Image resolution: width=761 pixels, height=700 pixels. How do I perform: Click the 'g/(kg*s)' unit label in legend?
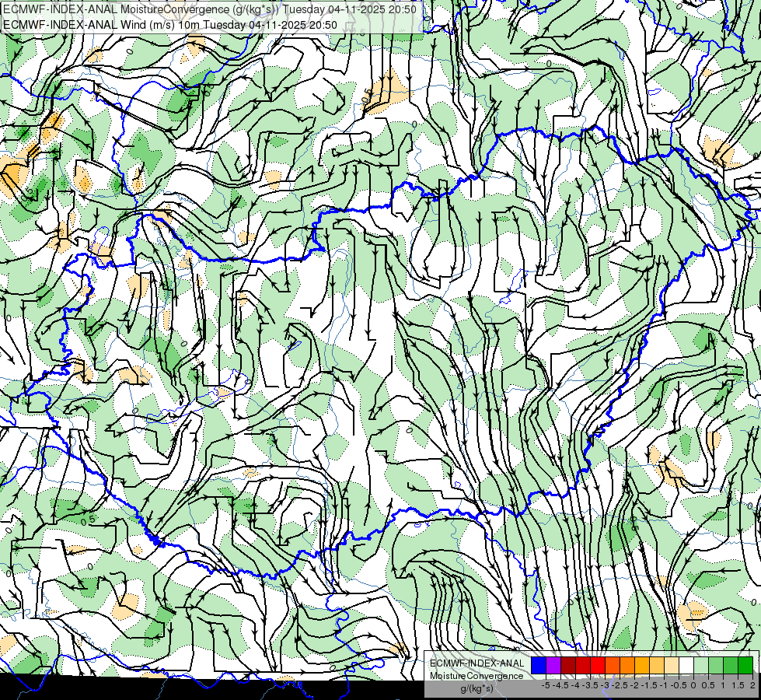[x=477, y=689]
